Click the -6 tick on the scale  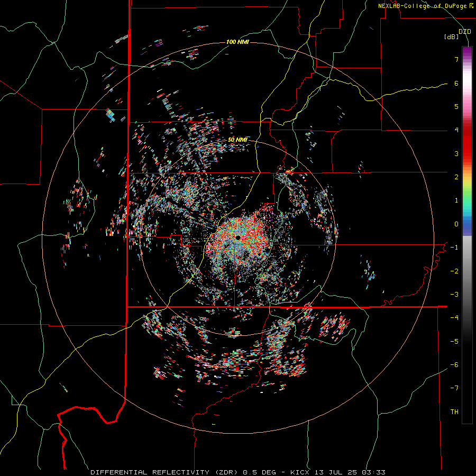coord(454,365)
